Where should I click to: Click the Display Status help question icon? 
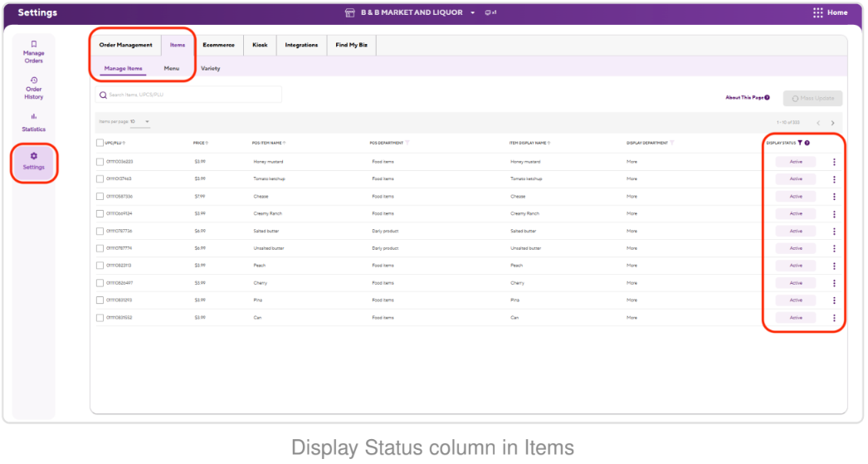pyautogui.click(x=807, y=143)
